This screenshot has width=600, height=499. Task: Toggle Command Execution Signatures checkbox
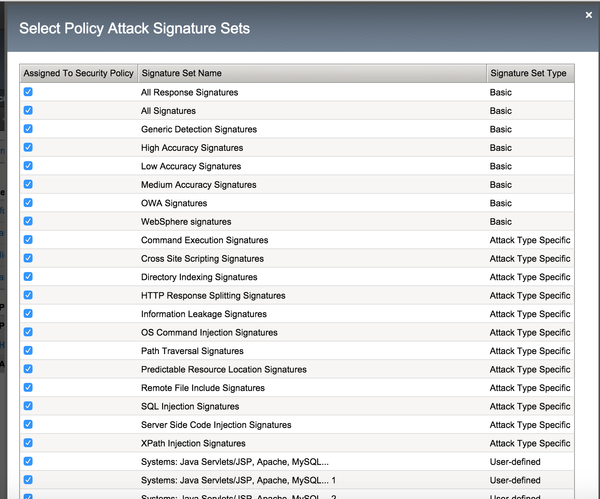28,240
